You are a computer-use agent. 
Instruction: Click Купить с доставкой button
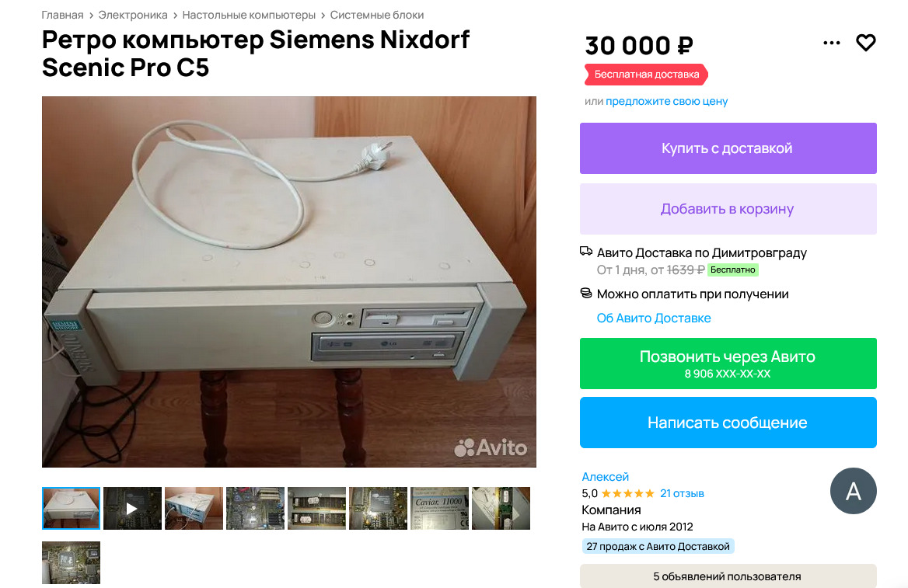(728, 148)
